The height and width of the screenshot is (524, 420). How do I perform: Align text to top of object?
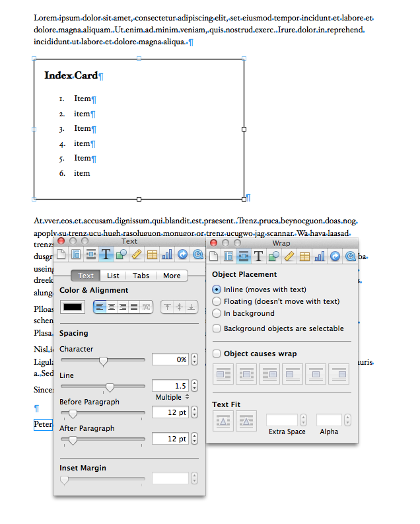click(x=168, y=307)
